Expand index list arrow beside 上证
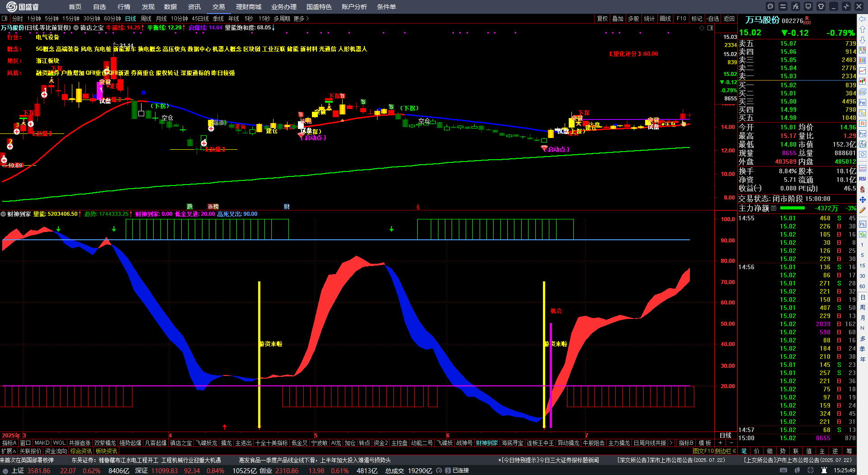 (x=5, y=470)
